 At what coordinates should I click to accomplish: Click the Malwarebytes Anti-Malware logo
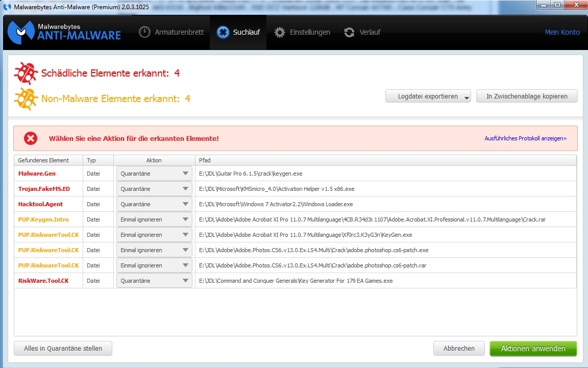[x=64, y=32]
